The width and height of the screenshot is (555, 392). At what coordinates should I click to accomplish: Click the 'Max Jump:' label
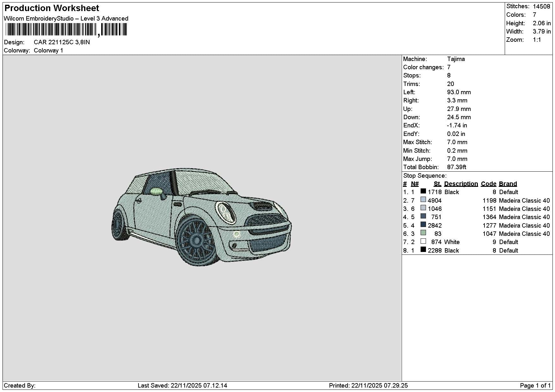(x=417, y=159)
